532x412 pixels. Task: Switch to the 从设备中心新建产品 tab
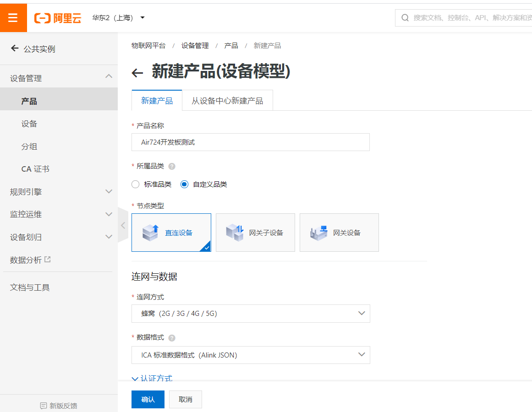pyautogui.click(x=227, y=100)
